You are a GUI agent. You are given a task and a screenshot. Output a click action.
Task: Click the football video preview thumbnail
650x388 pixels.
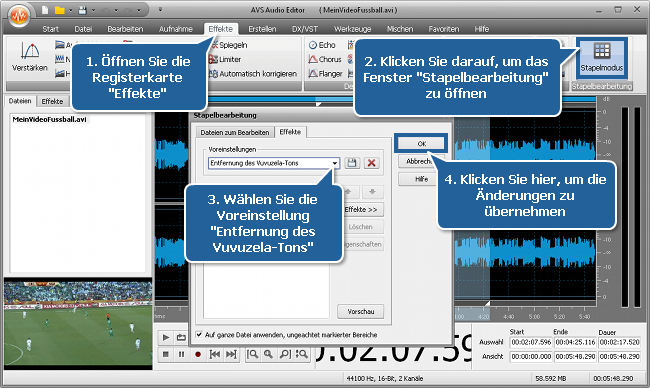78,324
